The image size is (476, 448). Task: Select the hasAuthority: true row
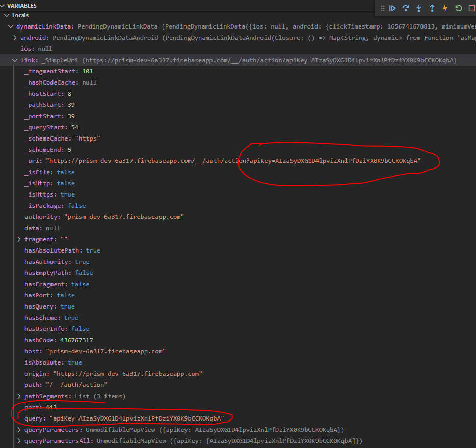238,262
